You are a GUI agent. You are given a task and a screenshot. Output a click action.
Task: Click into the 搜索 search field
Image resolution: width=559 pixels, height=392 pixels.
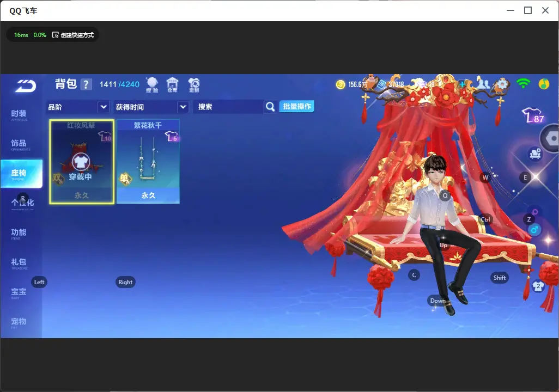[x=228, y=107]
